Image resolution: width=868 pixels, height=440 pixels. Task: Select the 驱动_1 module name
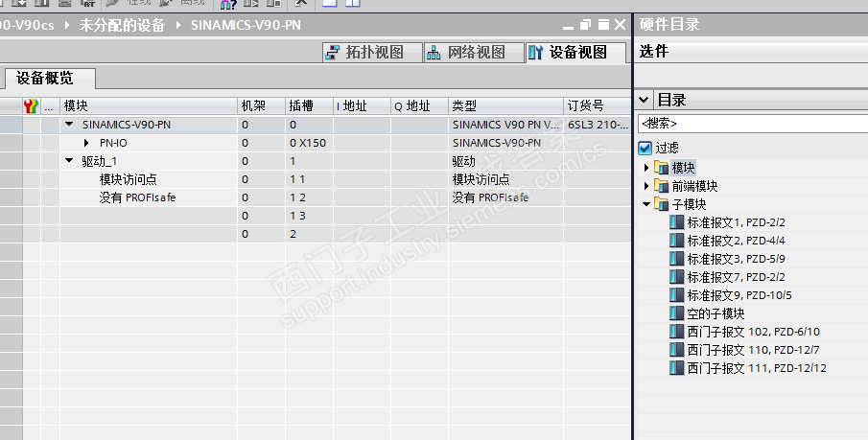(99, 161)
